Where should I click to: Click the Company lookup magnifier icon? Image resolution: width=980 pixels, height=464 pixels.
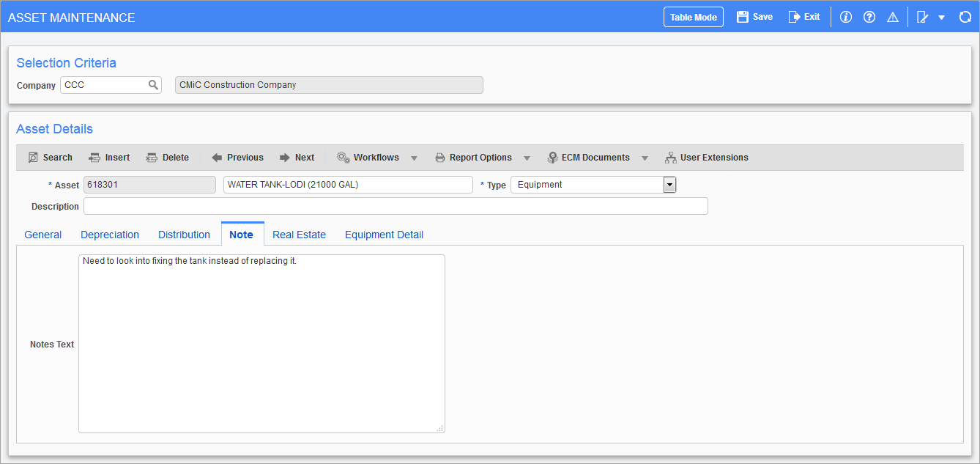coord(153,85)
